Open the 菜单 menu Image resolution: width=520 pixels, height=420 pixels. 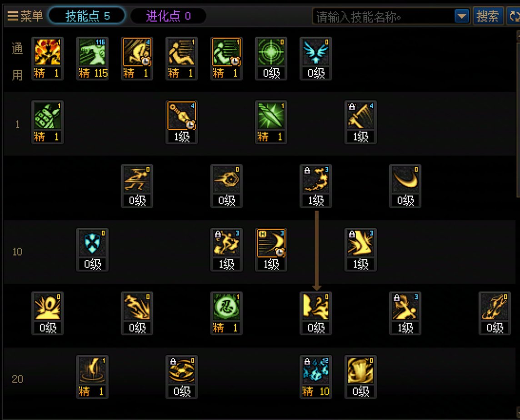click(25, 15)
